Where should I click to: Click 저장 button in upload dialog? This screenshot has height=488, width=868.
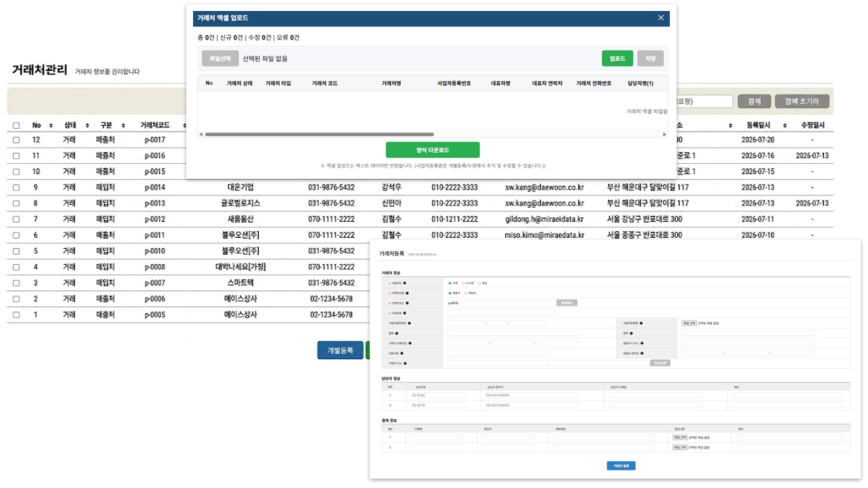tap(650, 59)
